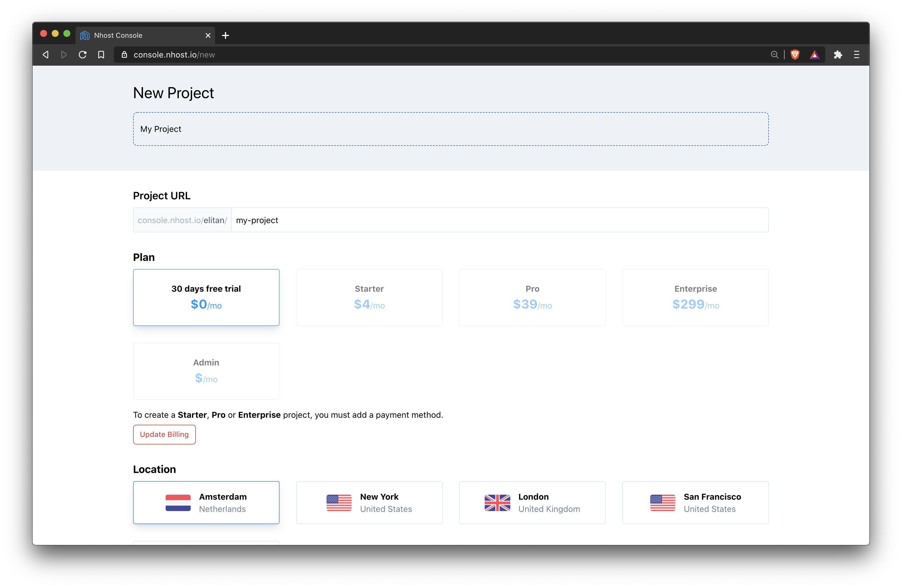The height and width of the screenshot is (588, 902).
Task: Click the Update Billing button
Action: click(x=164, y=434)
